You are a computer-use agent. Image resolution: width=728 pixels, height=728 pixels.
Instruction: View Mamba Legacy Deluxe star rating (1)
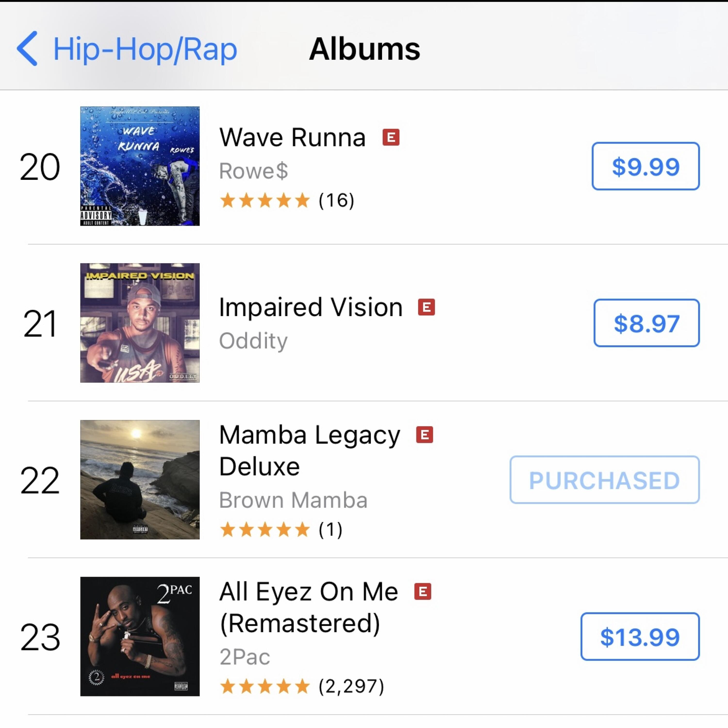[x=281, y=529]
